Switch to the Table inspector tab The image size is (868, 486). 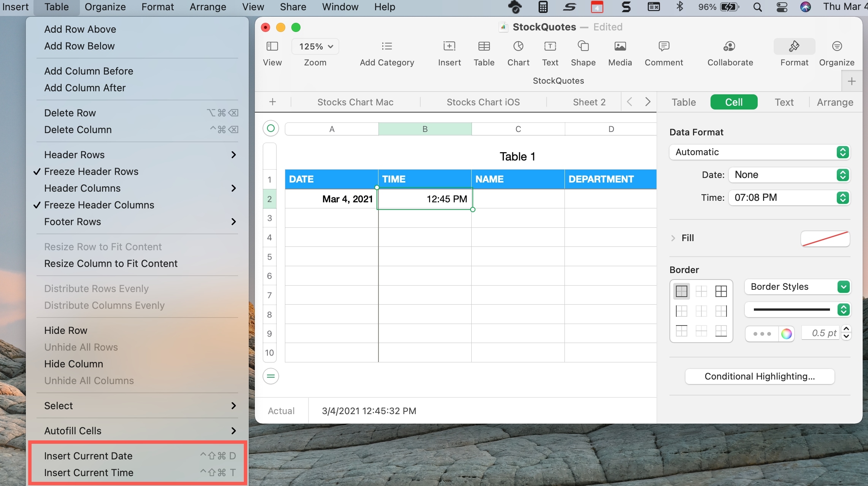(684, 102)
